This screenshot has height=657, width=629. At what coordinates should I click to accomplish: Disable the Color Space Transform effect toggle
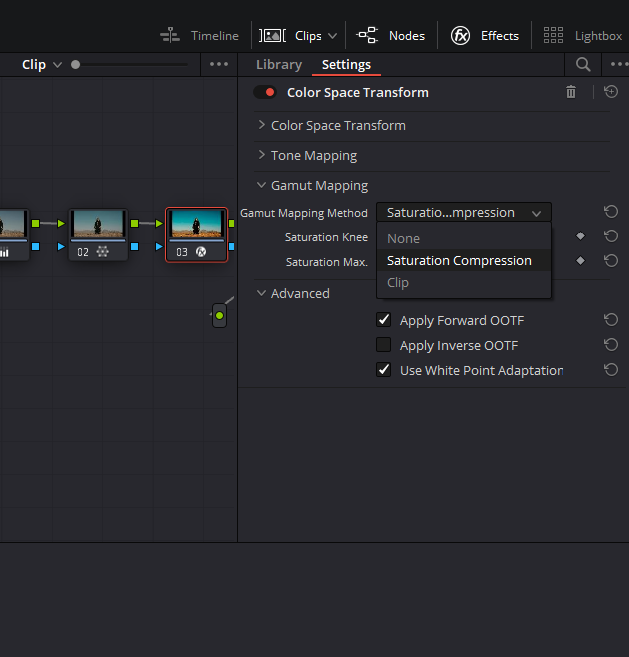265,92
